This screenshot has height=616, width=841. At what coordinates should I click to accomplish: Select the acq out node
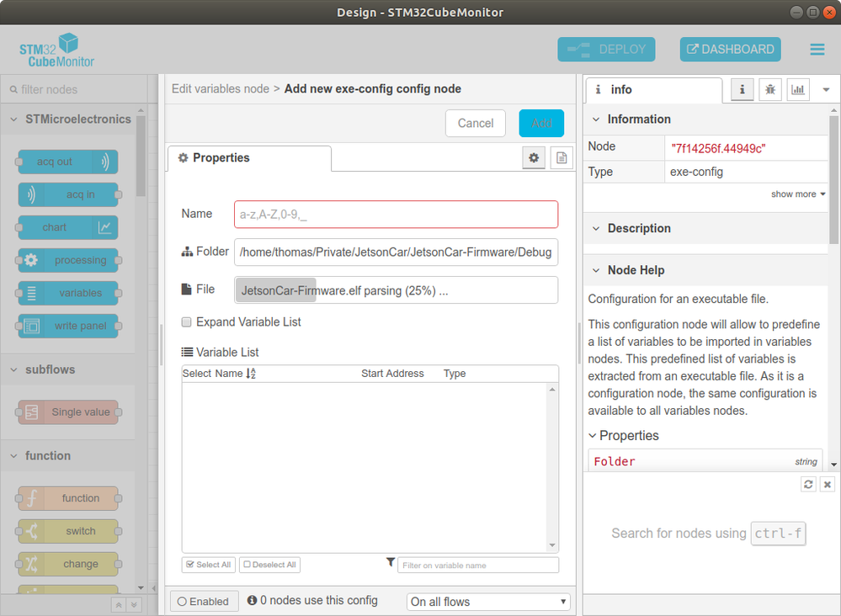point(68,162)
